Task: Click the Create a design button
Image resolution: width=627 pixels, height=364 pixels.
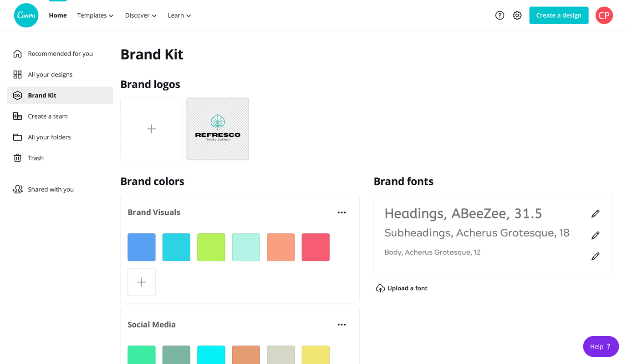Action: point(558,15)
